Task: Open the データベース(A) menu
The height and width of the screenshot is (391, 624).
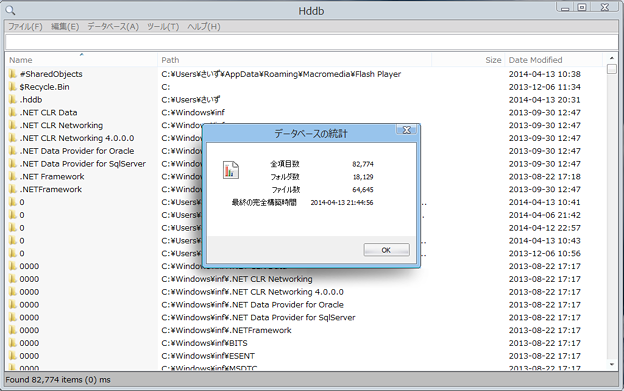Action: 113,27
